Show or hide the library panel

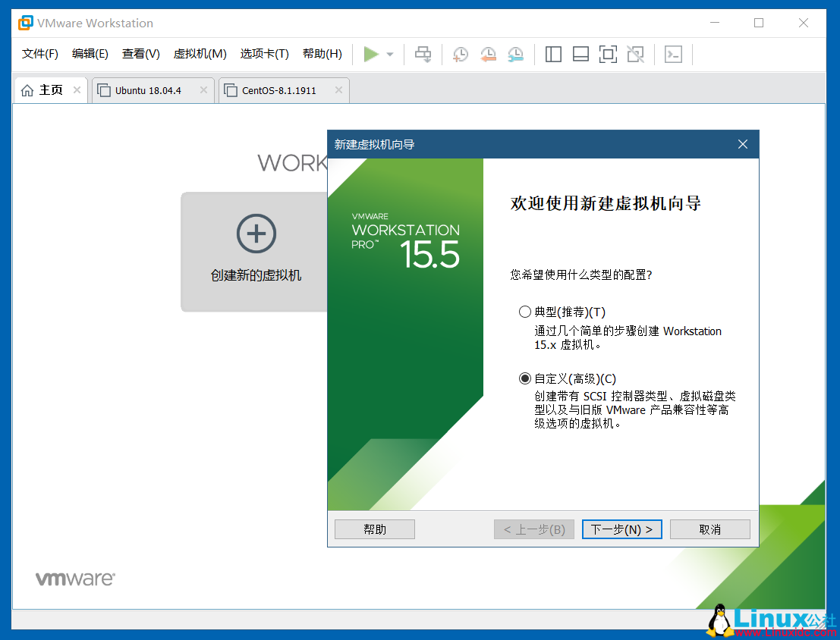pos(553,54)
